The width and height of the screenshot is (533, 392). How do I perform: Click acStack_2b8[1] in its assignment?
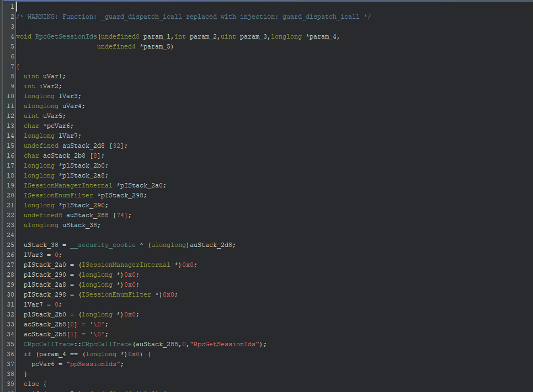click(50, 334)
